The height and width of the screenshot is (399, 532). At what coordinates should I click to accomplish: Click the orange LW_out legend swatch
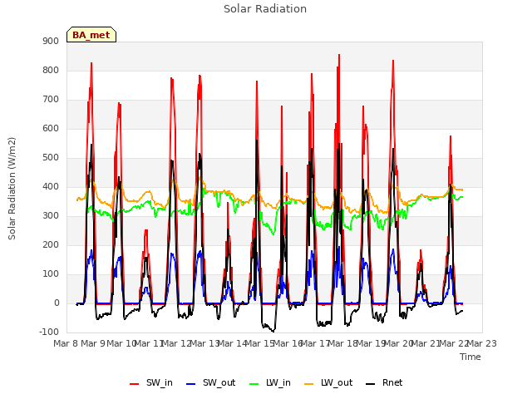[x=308, y=384]
